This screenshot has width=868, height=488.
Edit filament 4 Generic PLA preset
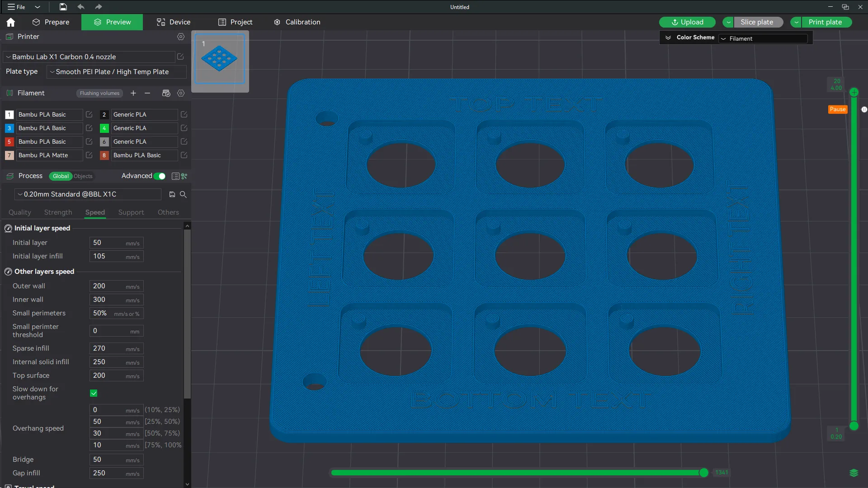[184, 128]
